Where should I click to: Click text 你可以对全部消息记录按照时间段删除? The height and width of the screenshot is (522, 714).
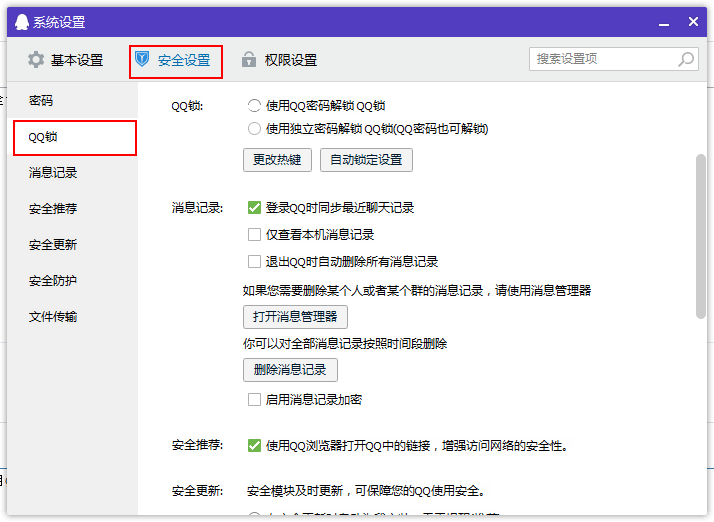(x=345, y=343)
